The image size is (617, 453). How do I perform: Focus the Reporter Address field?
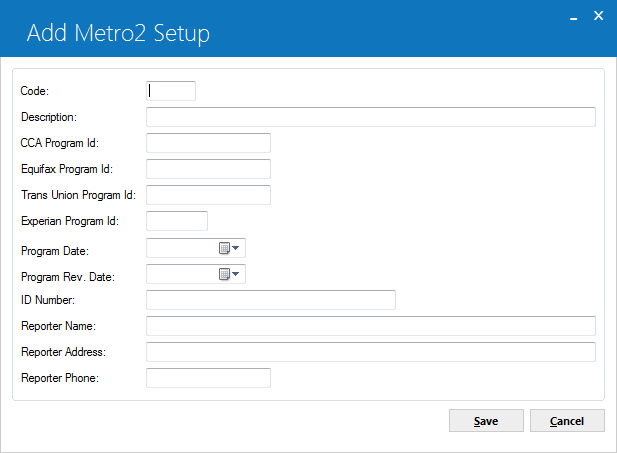click(x=371, y=352)
